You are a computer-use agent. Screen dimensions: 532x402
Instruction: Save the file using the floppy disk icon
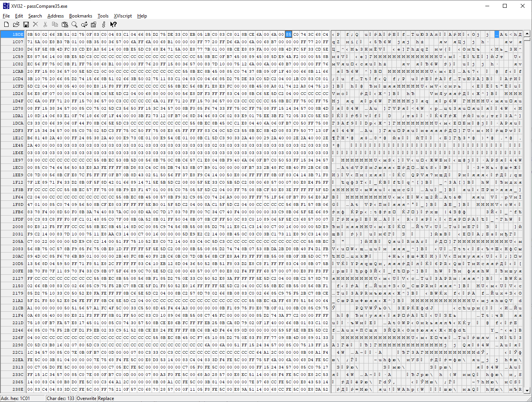[x=26, y=25]
